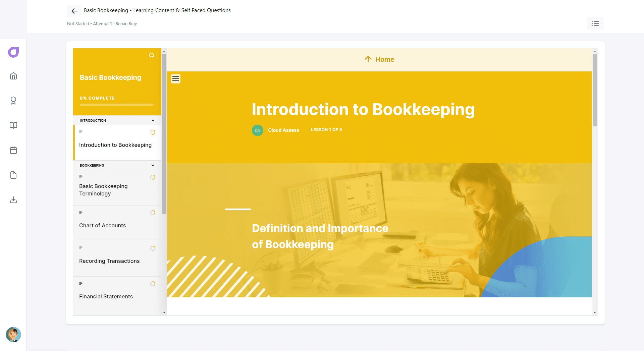The image size is (644, 351).
Task: Click the search magnifier in the course panel
Action: click(152, 55)
